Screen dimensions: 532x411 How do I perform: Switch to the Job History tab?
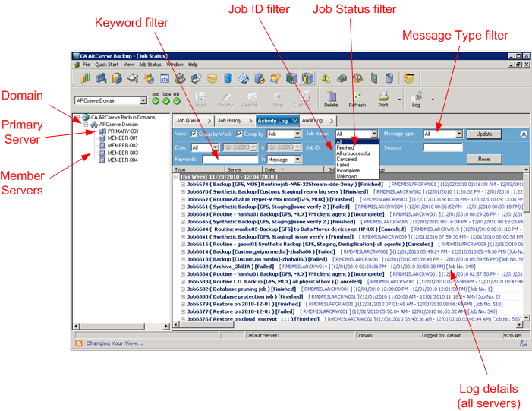point(235,121)
